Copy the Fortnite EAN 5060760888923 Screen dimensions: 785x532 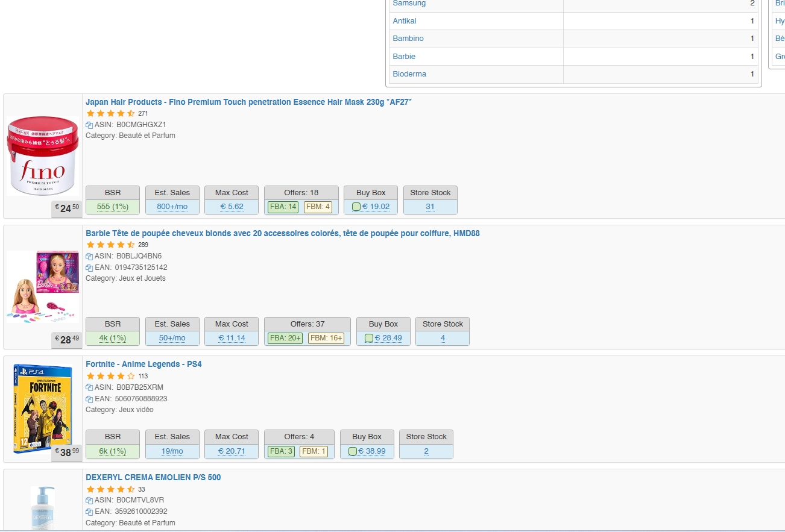89,399
